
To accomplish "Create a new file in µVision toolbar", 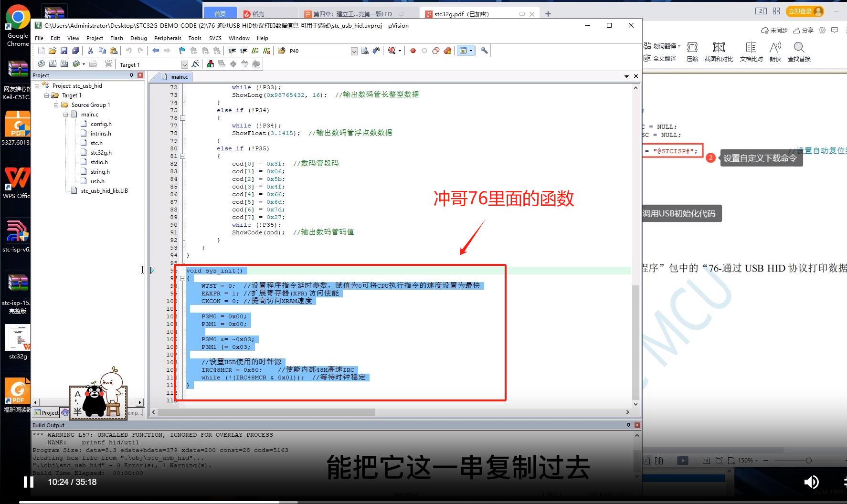I will (x=41, y=51).
